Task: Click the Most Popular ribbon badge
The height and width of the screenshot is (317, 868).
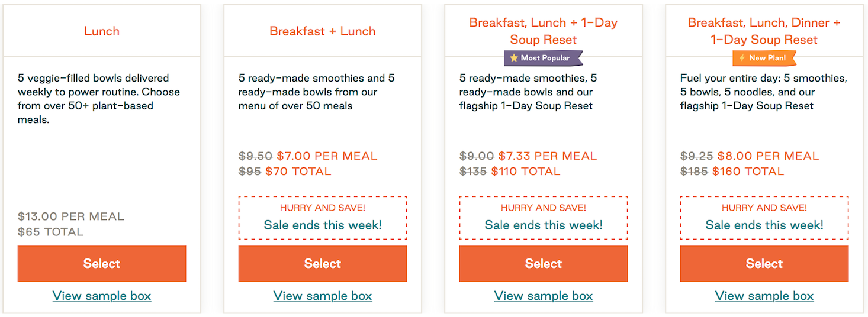Action: [x=544, y=58]
